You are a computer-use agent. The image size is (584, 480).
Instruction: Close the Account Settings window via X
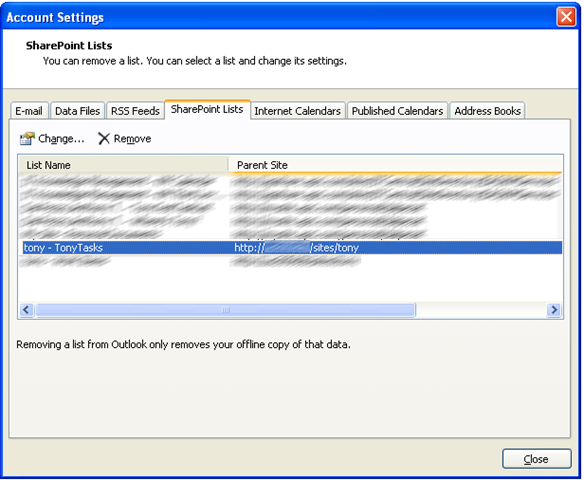[x=566, y=17]
